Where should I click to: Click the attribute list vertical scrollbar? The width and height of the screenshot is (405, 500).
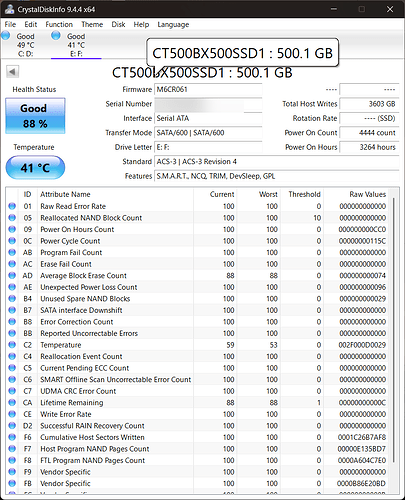pos(394,340)
